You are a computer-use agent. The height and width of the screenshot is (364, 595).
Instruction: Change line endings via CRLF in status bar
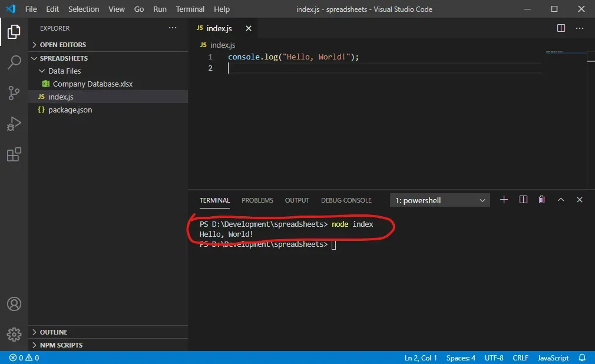pos(520,358)
